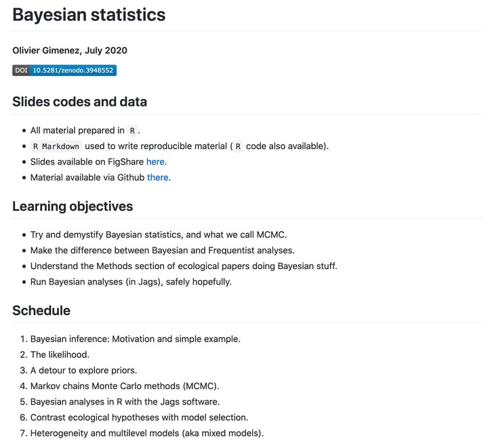Screen dimensions: 488x448
Task: Click the 'Bayesian statistics' main heading
Action: click(89, 15)
